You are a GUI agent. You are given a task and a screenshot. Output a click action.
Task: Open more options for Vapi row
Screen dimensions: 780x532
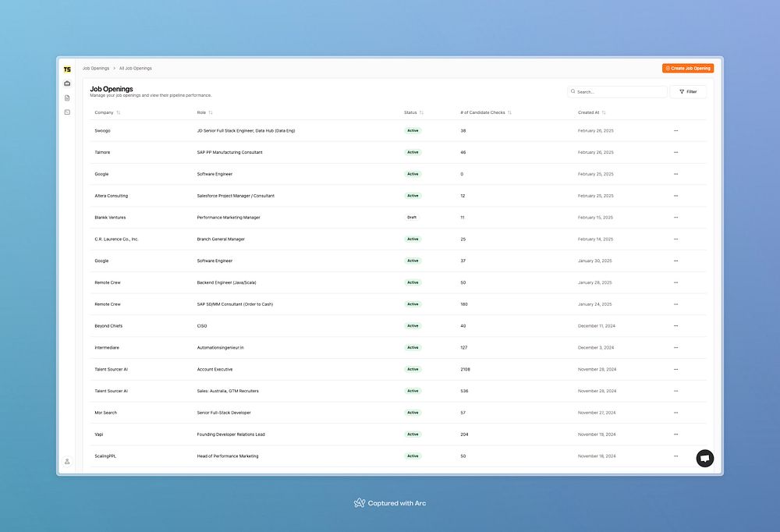675,434
